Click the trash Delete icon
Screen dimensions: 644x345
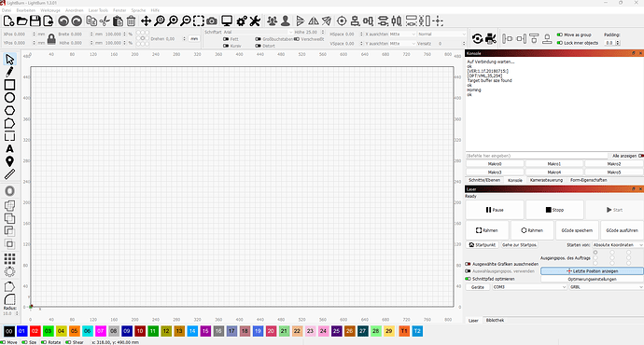131,21
